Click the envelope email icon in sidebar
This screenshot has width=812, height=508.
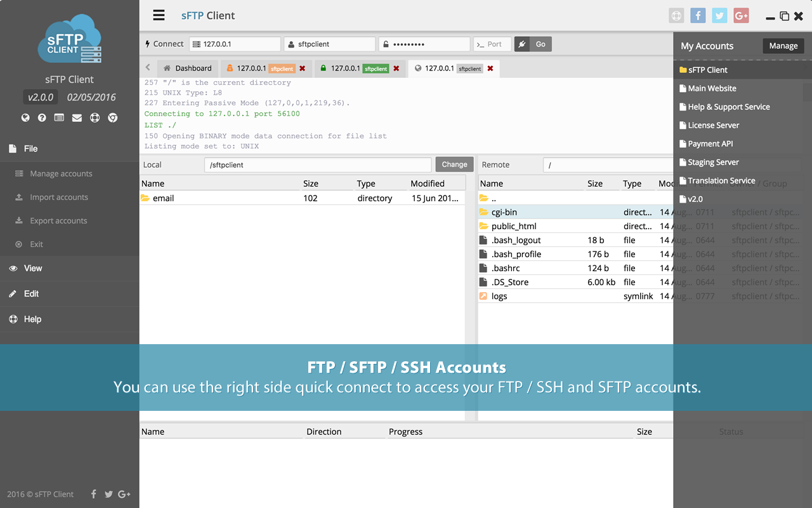coord(77,117)
